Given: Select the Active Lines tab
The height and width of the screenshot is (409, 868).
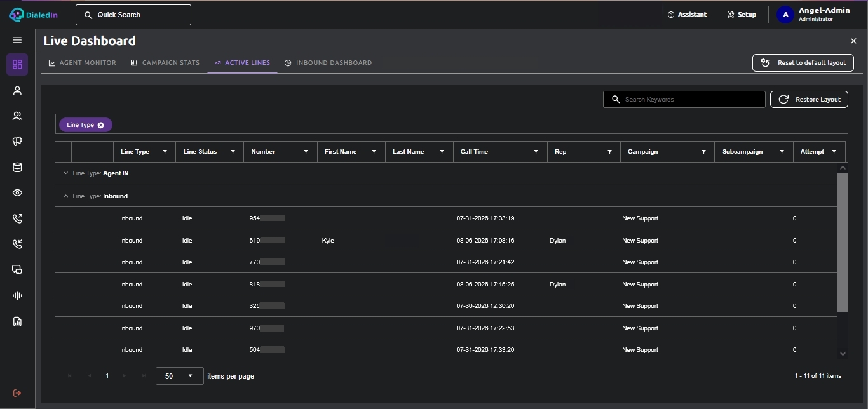Looking at the screenshot, I should point(242,63).
